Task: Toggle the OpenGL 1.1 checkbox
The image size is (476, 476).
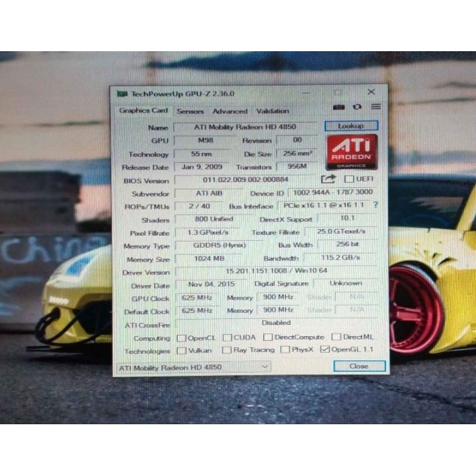Action: point(324,349)
